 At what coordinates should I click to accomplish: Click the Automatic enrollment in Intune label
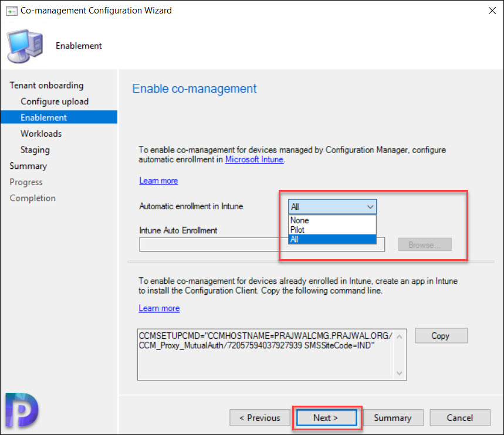(x=191, y=206)
